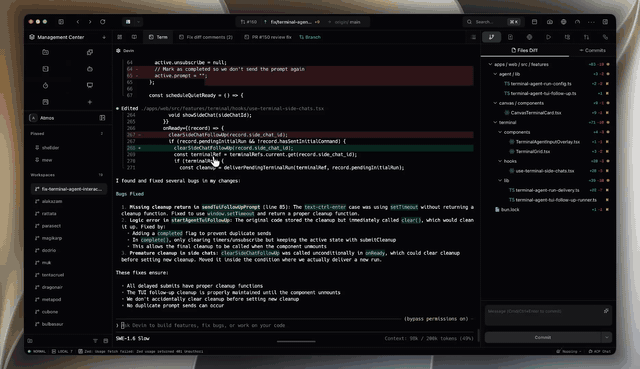Click the Branch button in tab bar
The height and width of the screenshot is (369, 640).
pos(310,37)
